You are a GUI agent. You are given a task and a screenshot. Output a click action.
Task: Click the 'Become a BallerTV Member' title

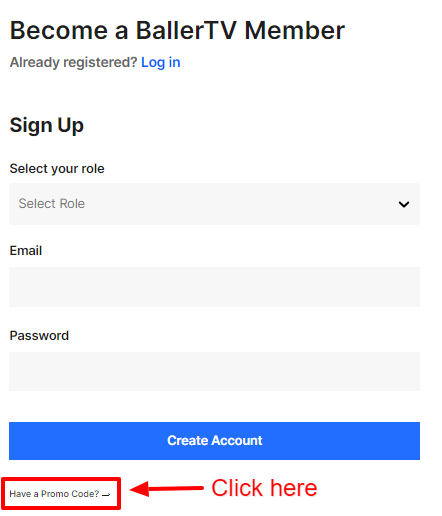pyautogui.click(x=177, y=30)
